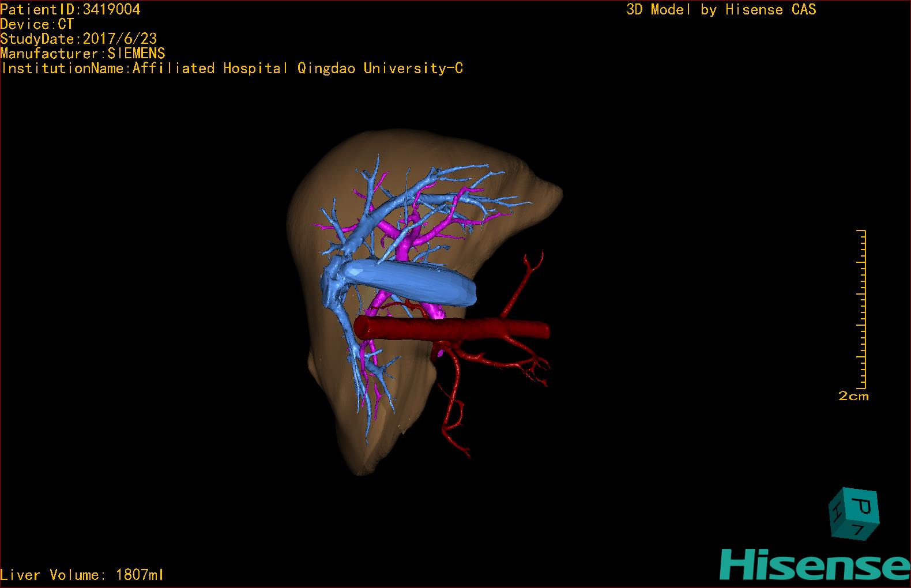Click the PatientID:3419004 text
This screenshot has height=588, width=911.
point(70,9)
